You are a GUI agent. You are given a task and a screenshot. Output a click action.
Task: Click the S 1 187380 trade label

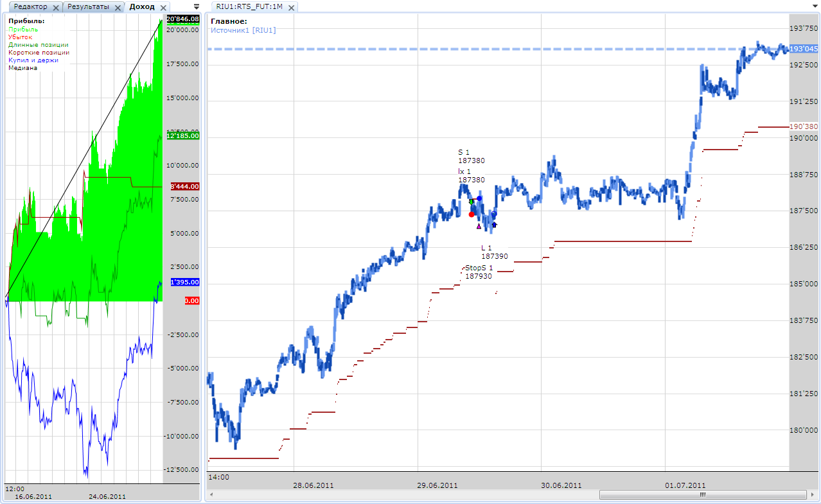pos(472,157)
